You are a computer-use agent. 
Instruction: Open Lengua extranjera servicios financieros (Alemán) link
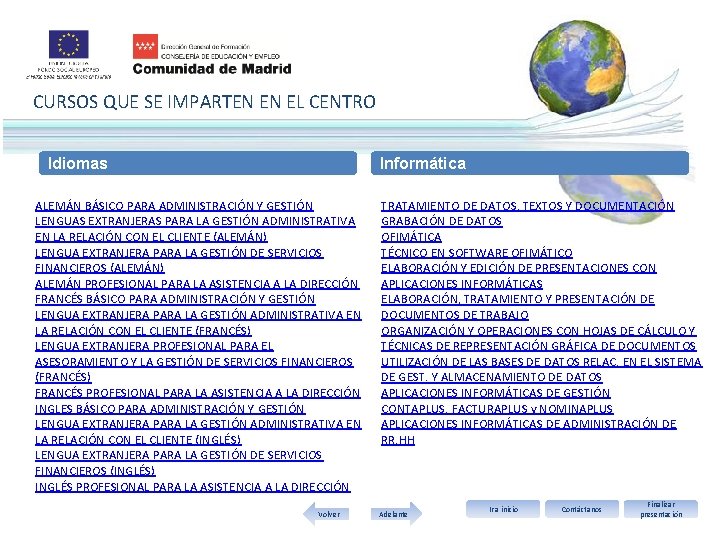(179, 260)
